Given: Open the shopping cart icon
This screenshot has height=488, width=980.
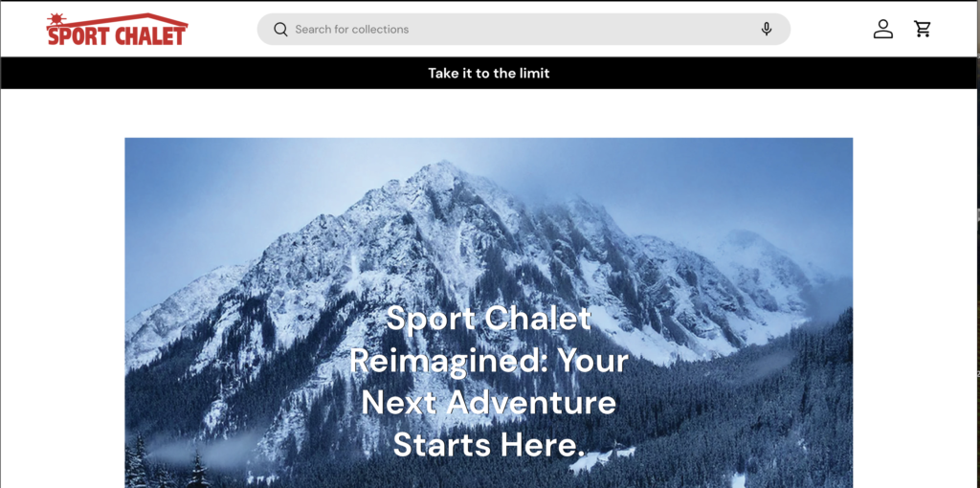Looking at the screenshot, I should 922,29.
